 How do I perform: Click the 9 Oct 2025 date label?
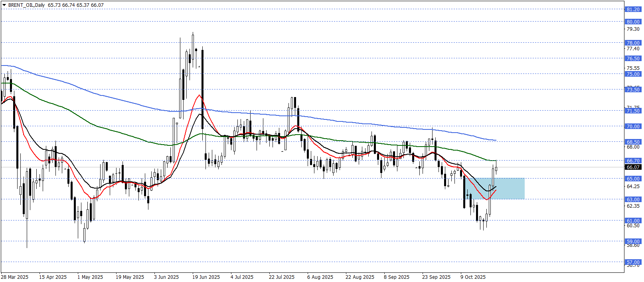tap(473, 277)
